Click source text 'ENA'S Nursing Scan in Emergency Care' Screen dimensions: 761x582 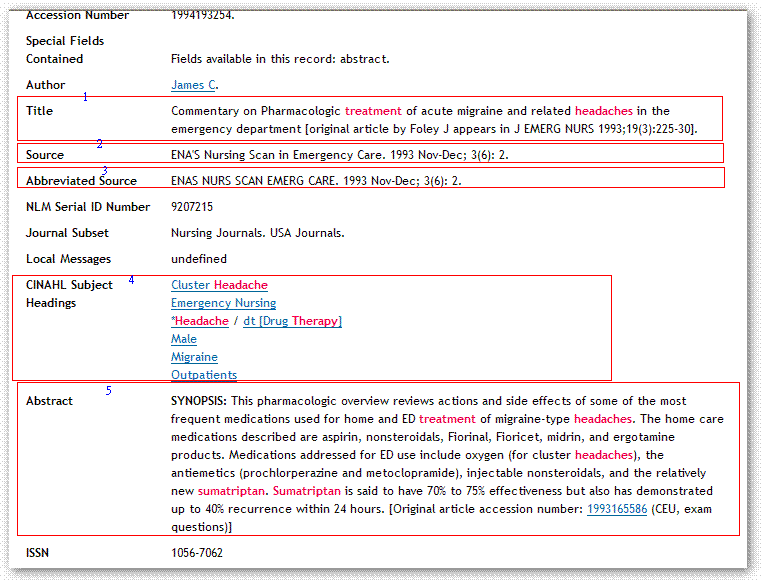(x=276, y=155)
